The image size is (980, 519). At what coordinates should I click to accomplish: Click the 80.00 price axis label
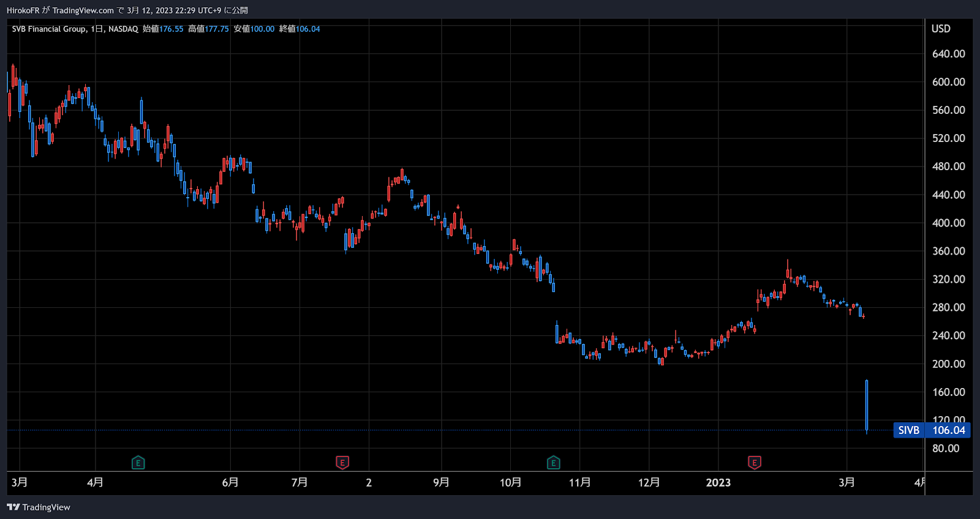946,449
